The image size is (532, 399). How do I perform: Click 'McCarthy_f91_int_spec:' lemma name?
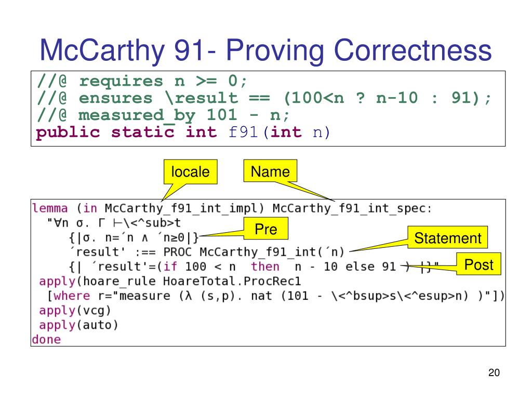[x=352, y=208]
